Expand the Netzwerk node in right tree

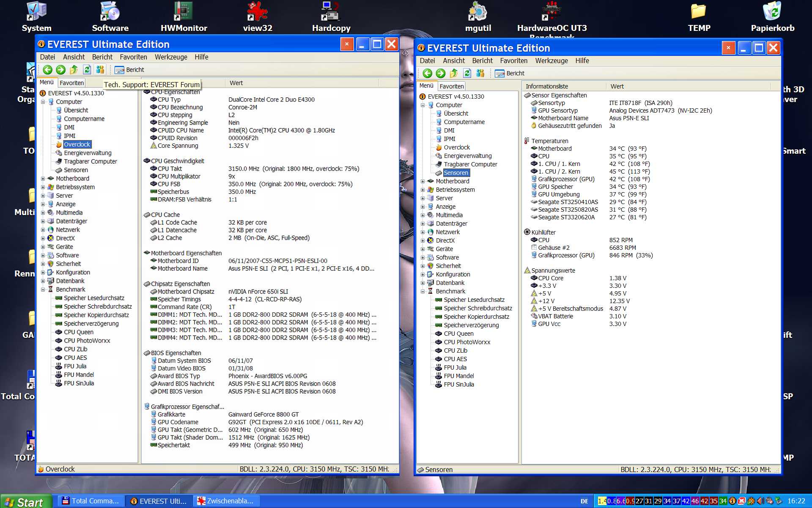point(422,232)
